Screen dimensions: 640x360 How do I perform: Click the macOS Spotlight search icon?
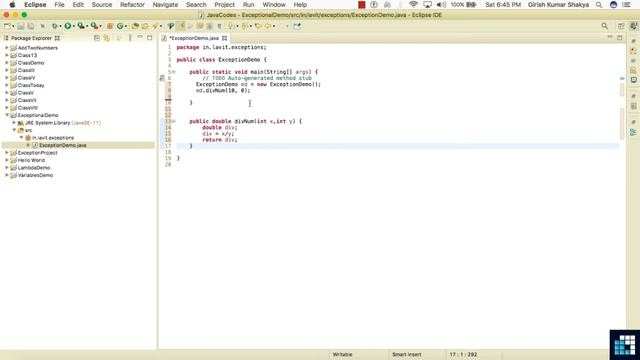599,5
